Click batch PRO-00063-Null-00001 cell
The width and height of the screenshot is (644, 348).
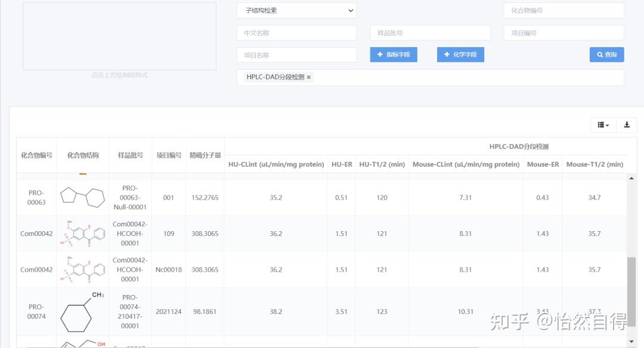pos(130,197)
